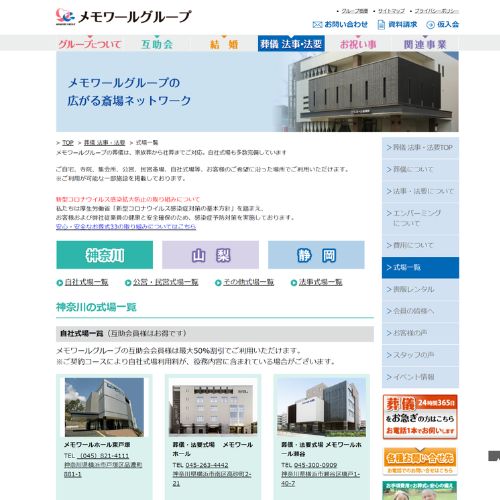Open sidebar 喪服レンタル

(x=420, y=289)
